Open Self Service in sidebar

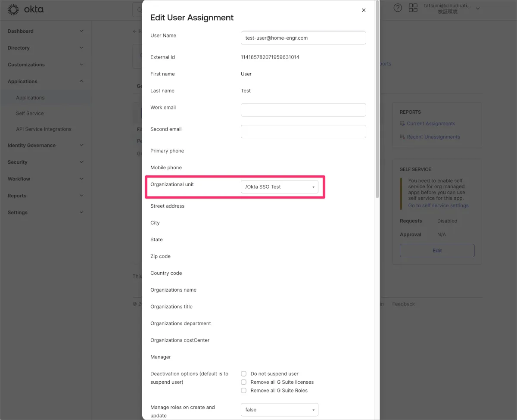30,113
